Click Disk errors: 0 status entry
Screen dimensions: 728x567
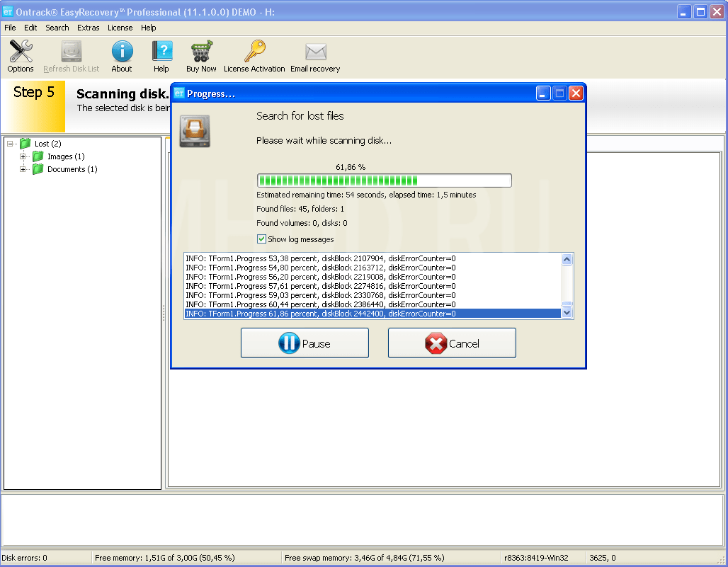(x=25, y=558)
